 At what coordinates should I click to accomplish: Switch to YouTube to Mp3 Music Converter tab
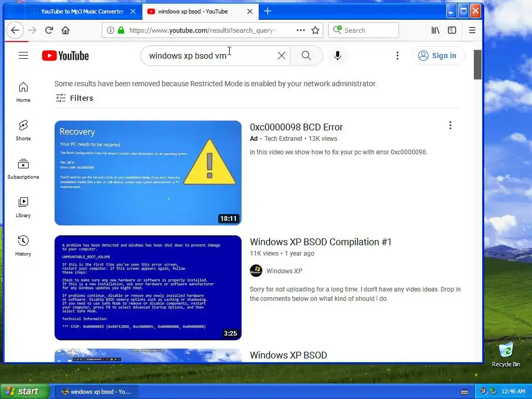pos(82,11)
